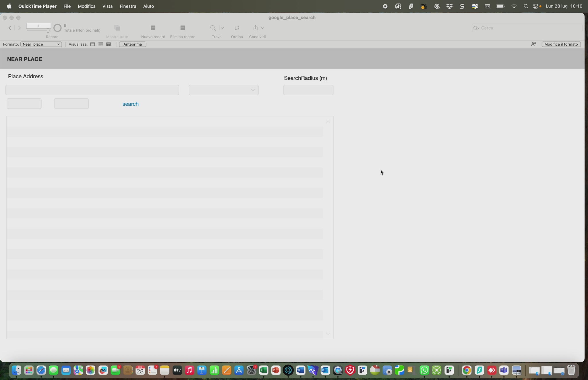Open the Vista menu
Screen dimensions: 588x380
(107, 6)
